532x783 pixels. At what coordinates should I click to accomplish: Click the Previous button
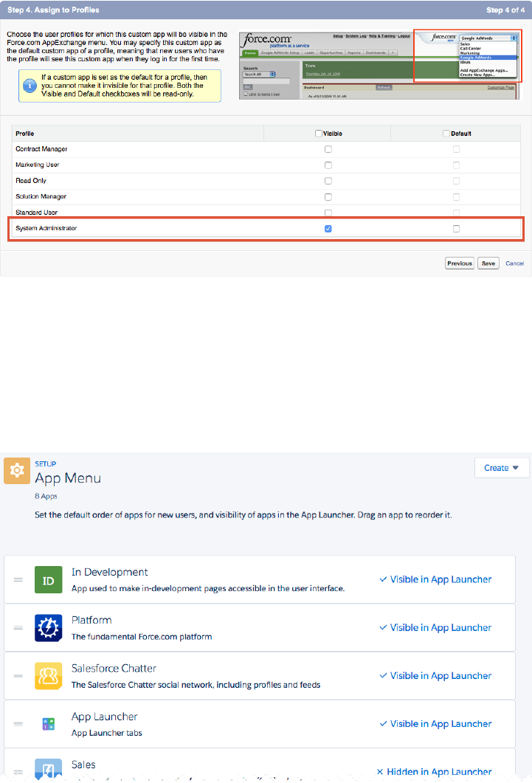point(459,263)
